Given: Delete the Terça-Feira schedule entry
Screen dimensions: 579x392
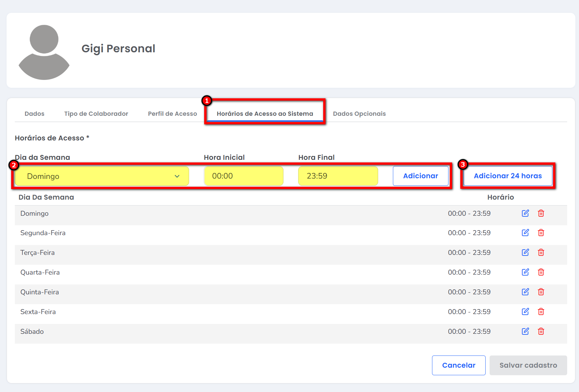Looking at the screenshot, I should click(541, 253).
